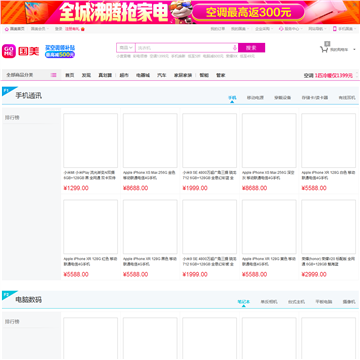Open the 电器城 navigation item

pos(143,75)
